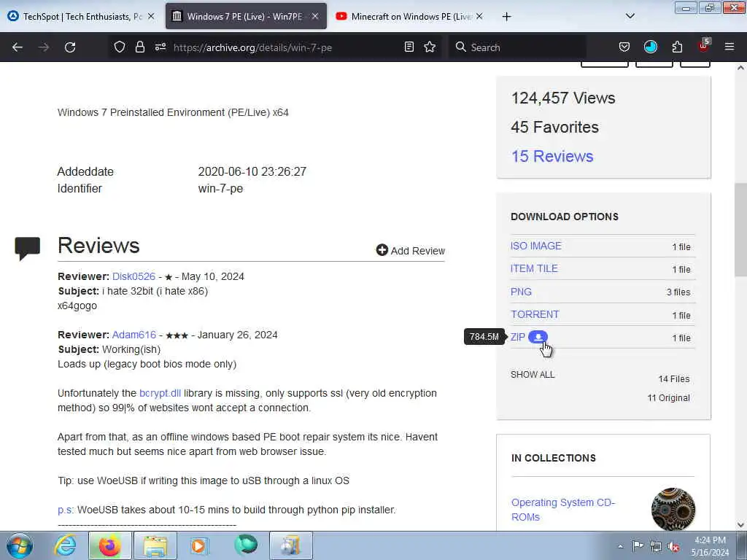
Task: Click the 3 files count beside PNG
Action: pos(678,292)
